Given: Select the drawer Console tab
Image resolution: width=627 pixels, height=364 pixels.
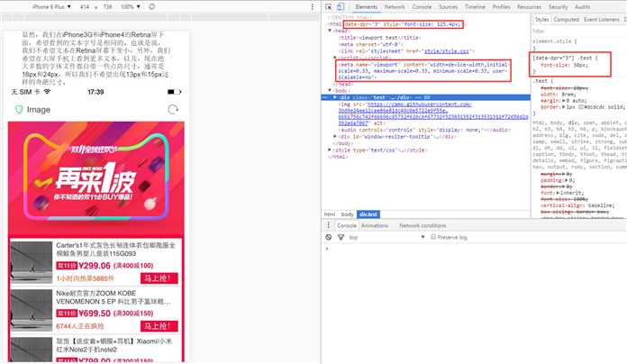Looking at the screenshot, I should pos(347,225).
